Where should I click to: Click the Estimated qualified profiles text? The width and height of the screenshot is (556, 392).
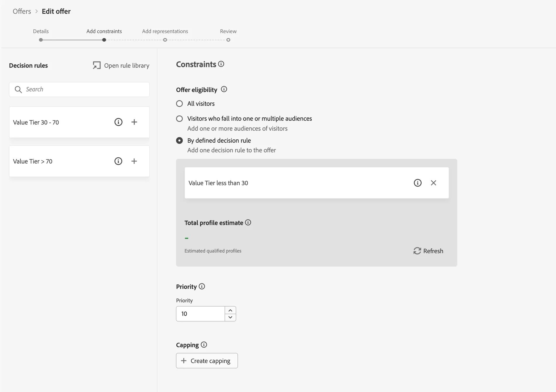click(x=213, y=251)
